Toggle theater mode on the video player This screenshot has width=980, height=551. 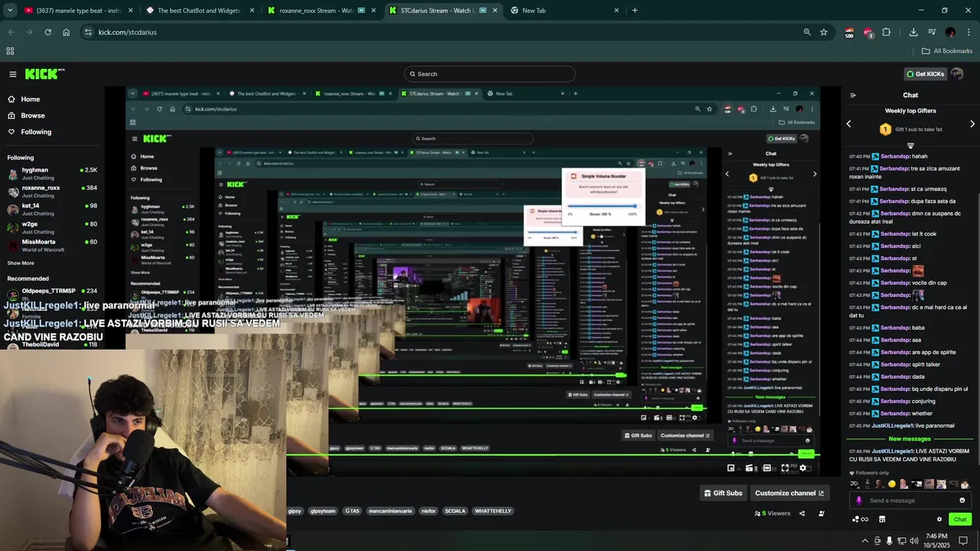tap(766, 468)
